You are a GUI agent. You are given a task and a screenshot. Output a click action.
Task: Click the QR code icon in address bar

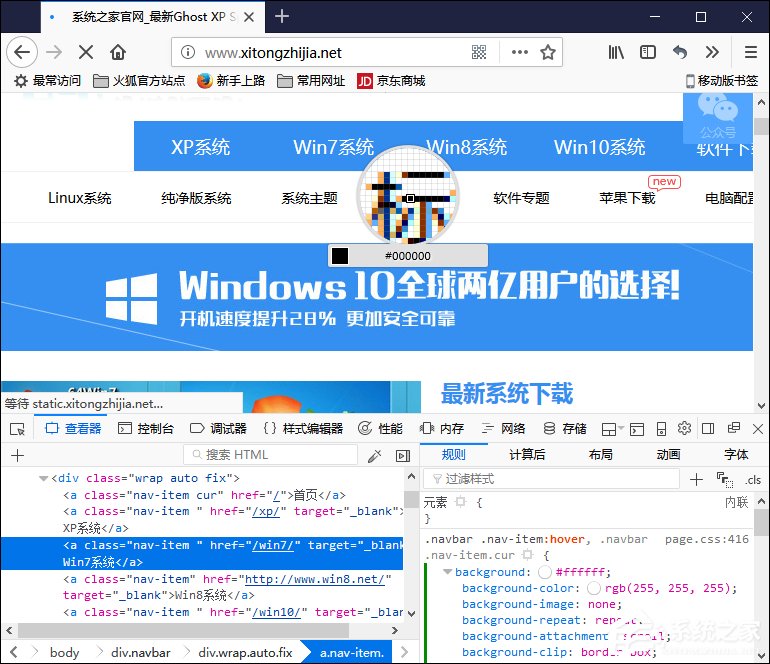[x=479, y=53]
